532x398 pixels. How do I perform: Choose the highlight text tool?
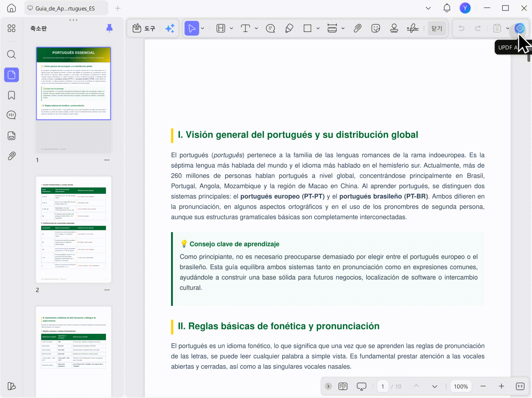tap(221, 28)
